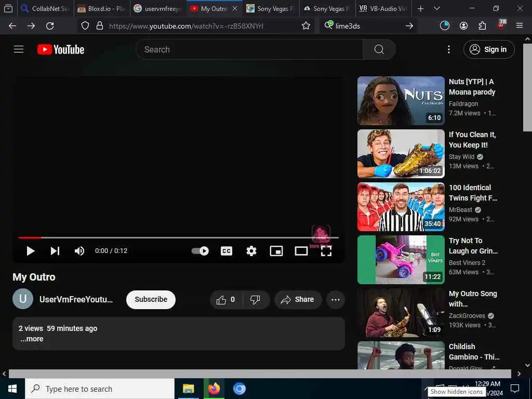Expand the list all tabs dropdown
Image resolution: width=532 pixels, height=399 pixels.
pyautogui.click(x=437, y=8)
